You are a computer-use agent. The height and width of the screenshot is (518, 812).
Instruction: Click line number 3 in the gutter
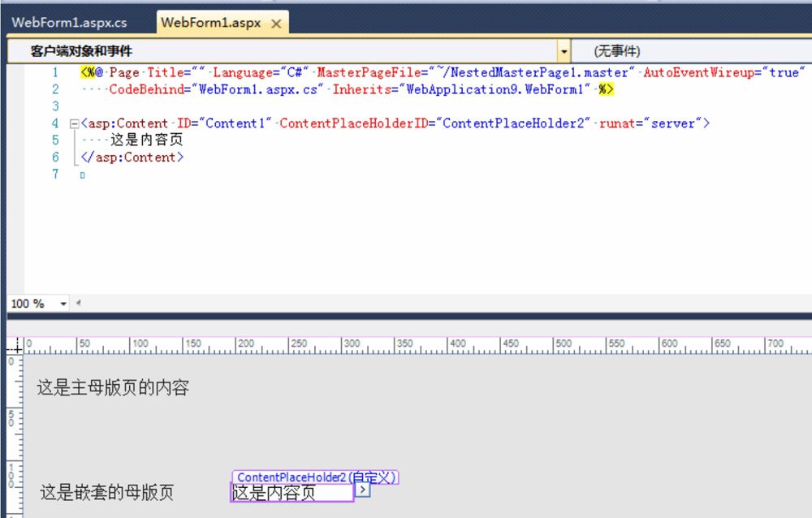click(55, 106)
